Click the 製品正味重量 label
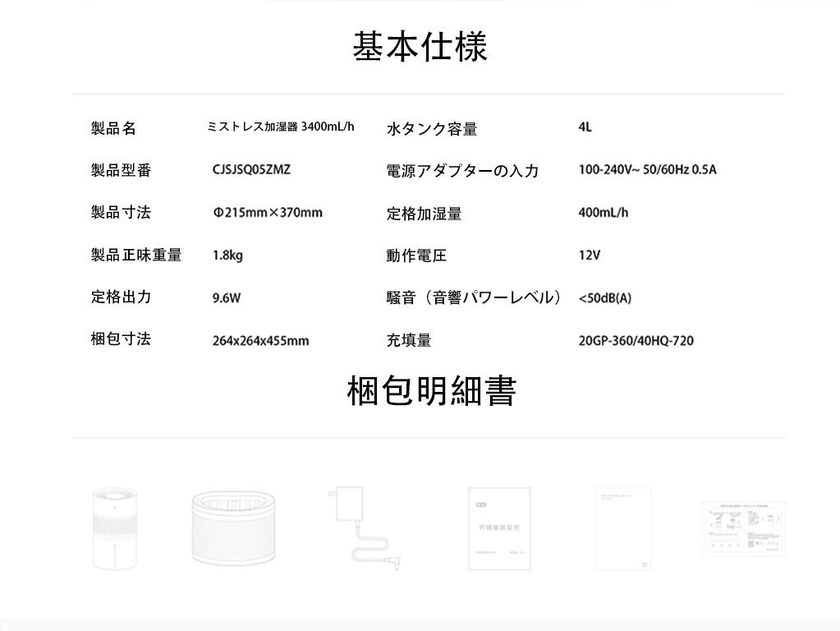 tap(136, 255)
